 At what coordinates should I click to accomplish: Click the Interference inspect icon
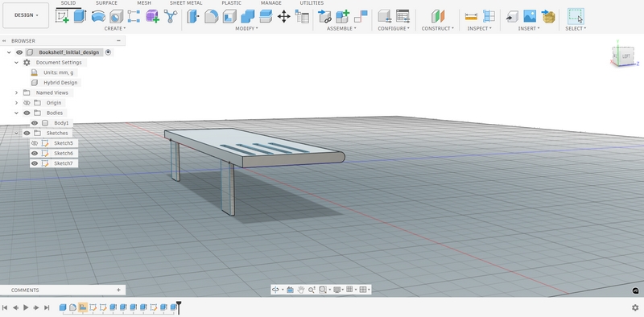(489, 16)
